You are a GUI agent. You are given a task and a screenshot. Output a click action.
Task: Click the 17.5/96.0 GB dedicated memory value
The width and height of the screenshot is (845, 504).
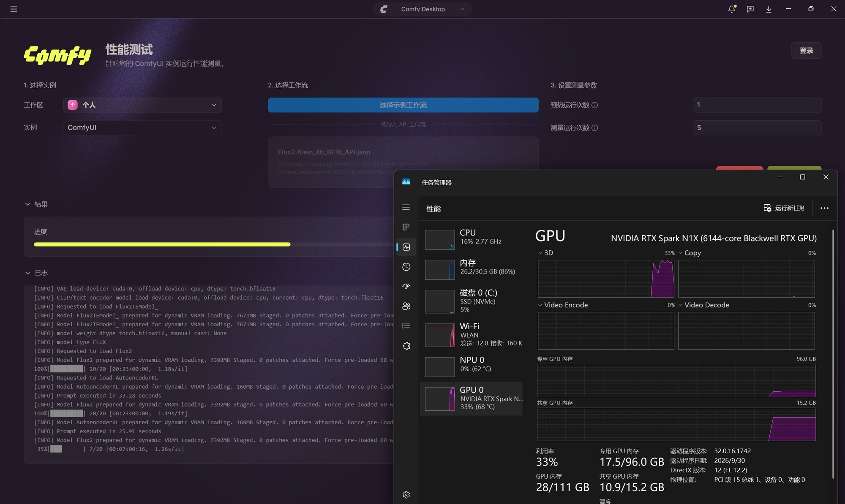click(x=632, y=462)
